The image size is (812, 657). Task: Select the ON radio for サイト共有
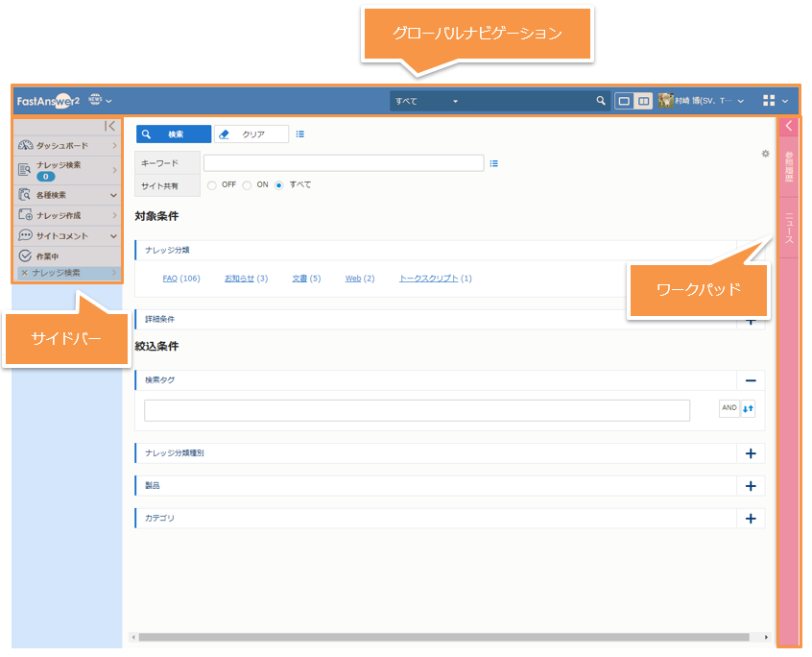click(x=247, y=185)
